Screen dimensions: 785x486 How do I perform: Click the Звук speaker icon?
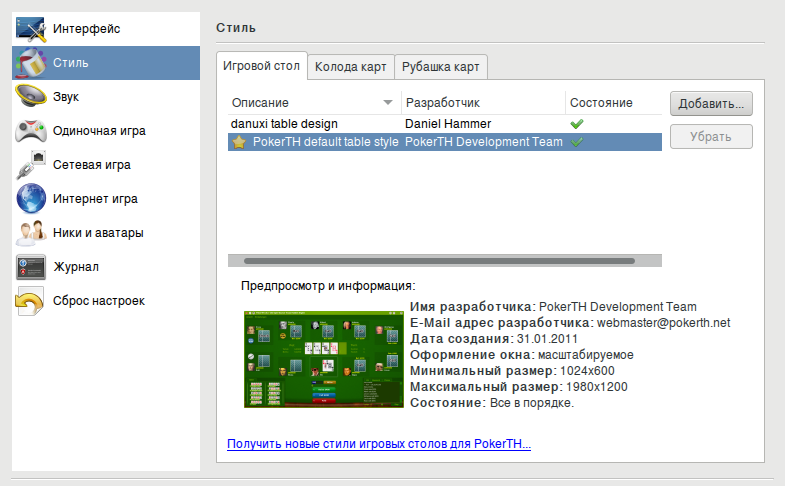[31, 97]
